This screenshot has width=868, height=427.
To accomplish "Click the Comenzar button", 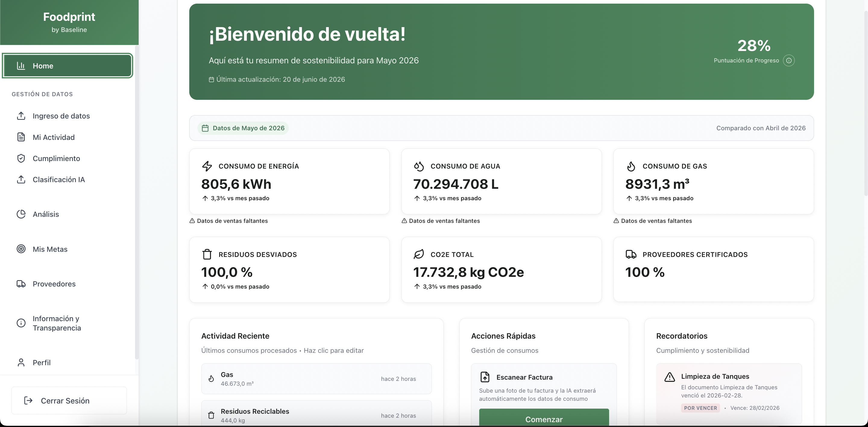I will coord(544,418).
